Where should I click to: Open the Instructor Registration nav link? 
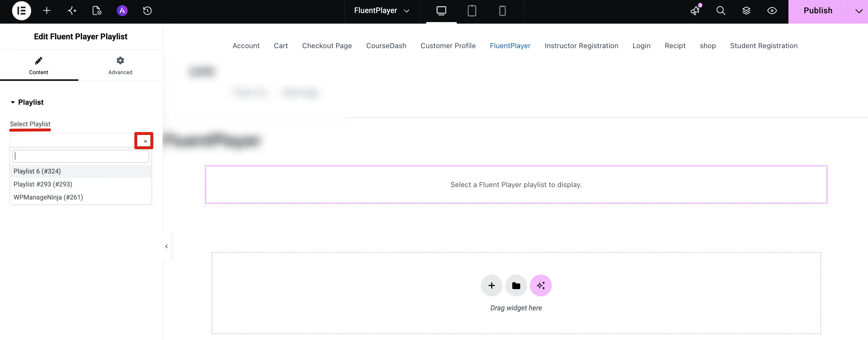pos(581,45)
